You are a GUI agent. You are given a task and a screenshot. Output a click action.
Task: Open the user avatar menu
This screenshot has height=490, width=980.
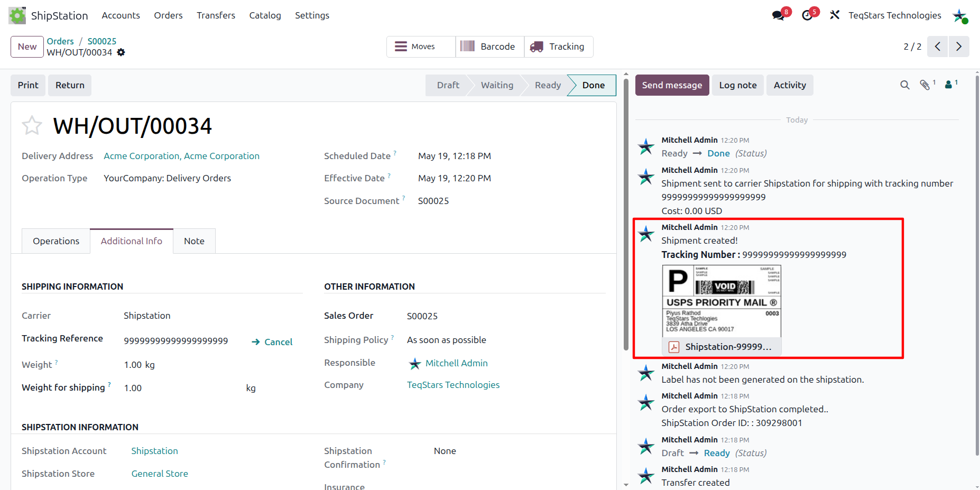tap(959, 15)
